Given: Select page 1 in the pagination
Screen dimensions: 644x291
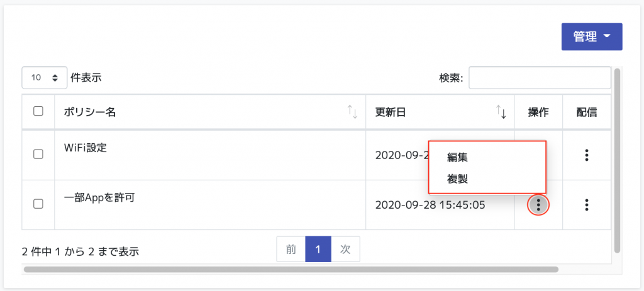Looking at the screenshot, I should (318, 249).
